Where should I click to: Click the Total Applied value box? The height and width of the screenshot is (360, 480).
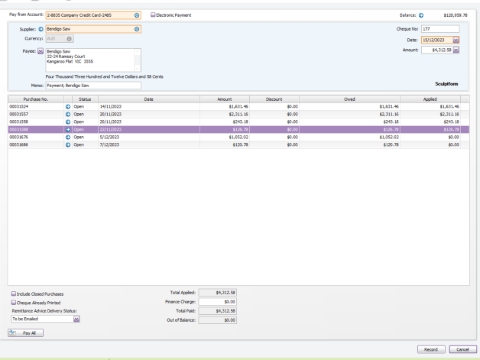218,293
